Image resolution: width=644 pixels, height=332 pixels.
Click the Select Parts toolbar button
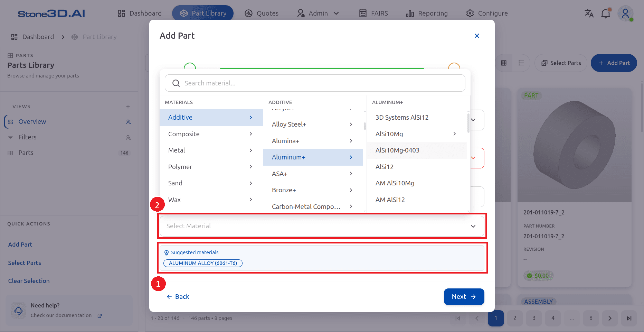pos(561,63)
